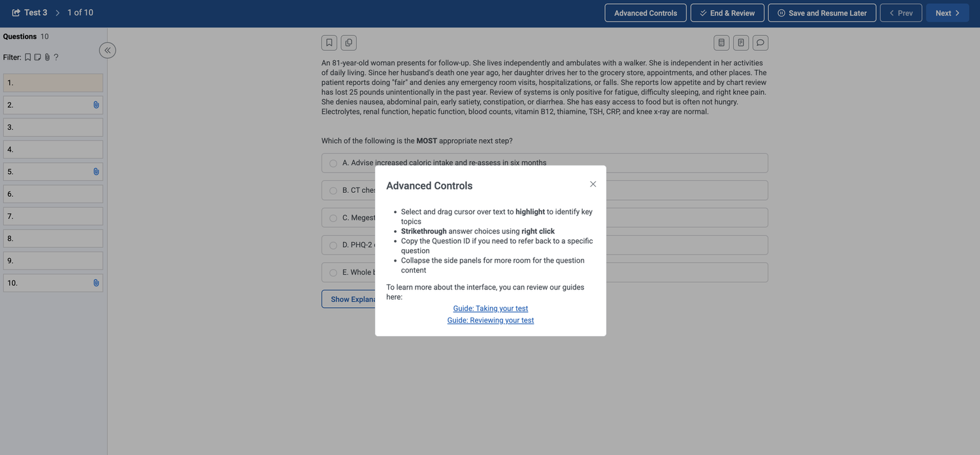Choose answer D radio button, PHQ-2
Screen dimensions: 980x455
coord(333,246)
